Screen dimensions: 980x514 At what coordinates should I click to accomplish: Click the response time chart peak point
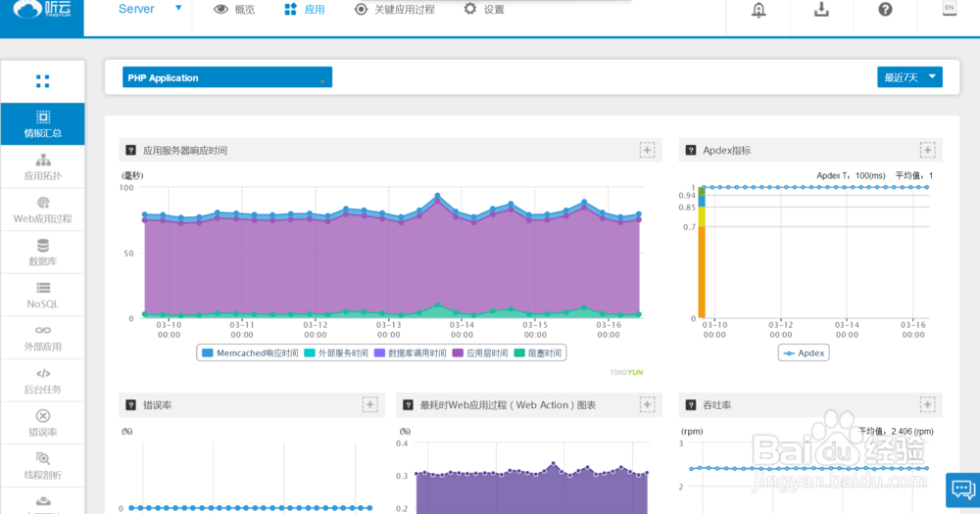(x=437, y=196)
